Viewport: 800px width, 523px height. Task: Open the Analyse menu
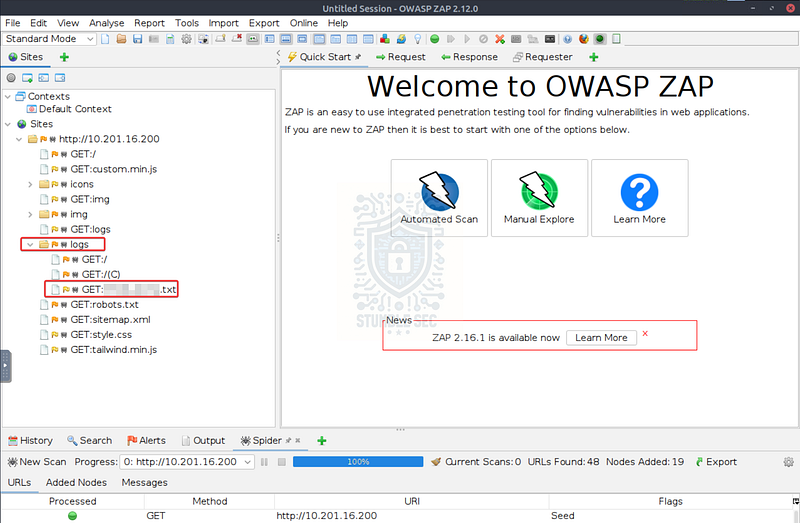click(x=107, y=23)
